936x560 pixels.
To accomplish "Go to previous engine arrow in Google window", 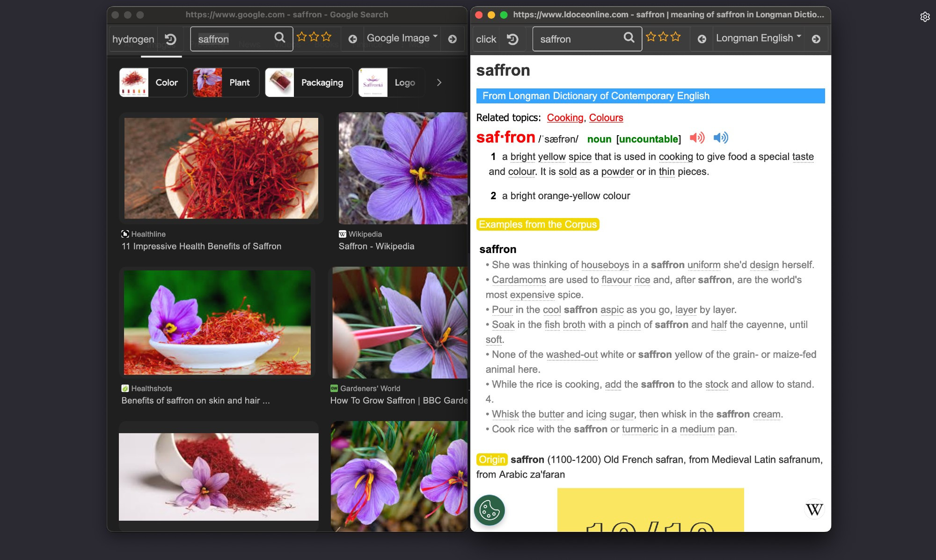I will [x=353, y=39].
